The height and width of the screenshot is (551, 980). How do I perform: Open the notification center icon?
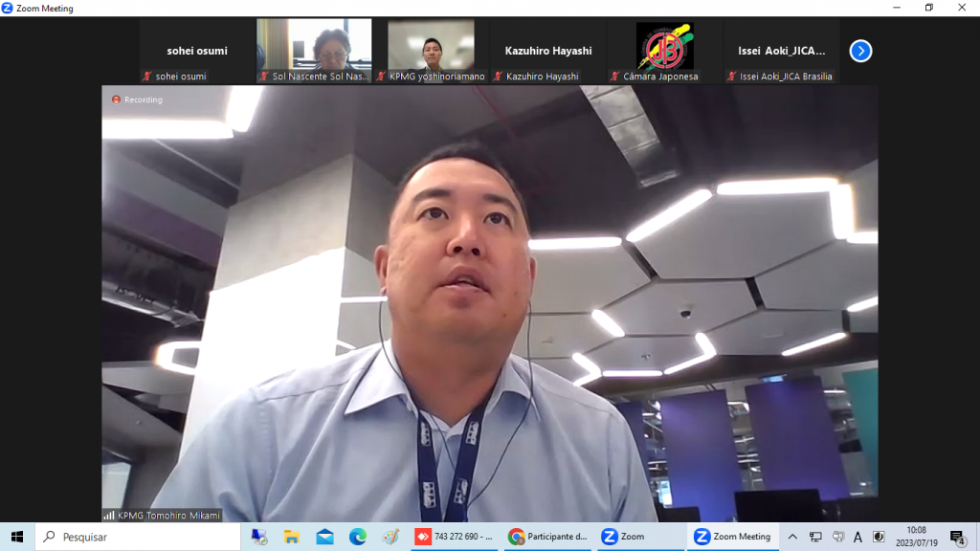tap(956, 537)
